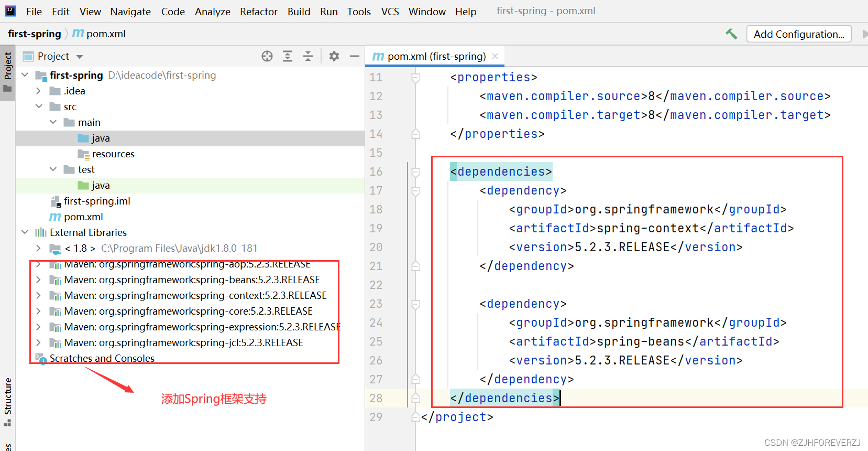Collapse the first-spring root node

25,75
